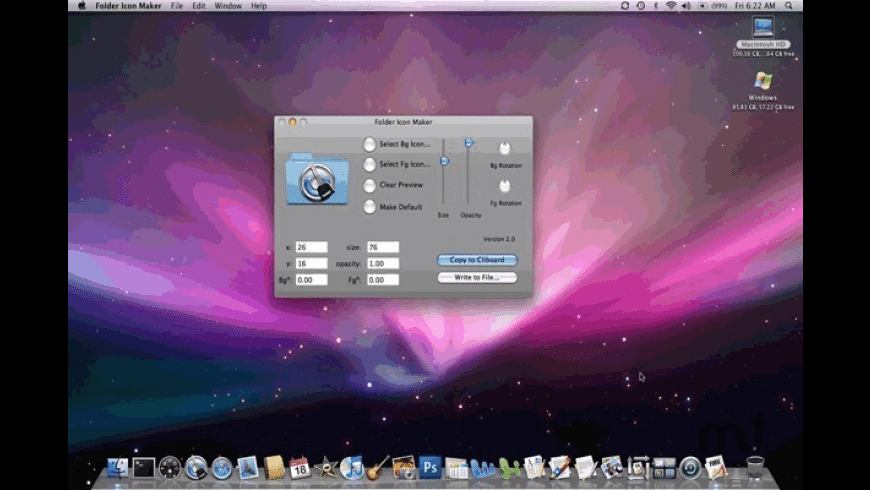Click the Select Fg Icon round button
Screen dimensions: 870x490
(x=369, y=164)
